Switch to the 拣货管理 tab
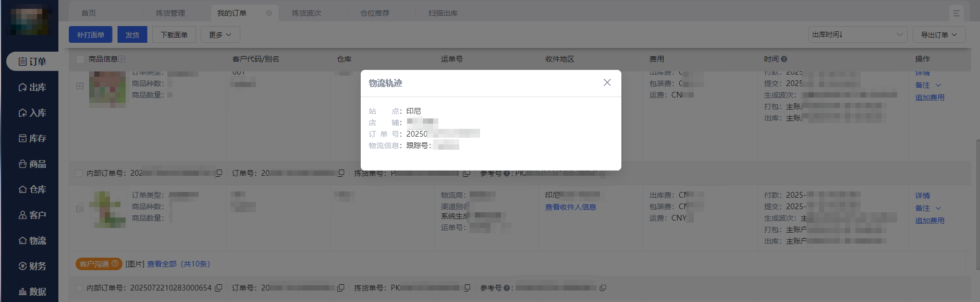The image size is (980, 302). point(170,13)
